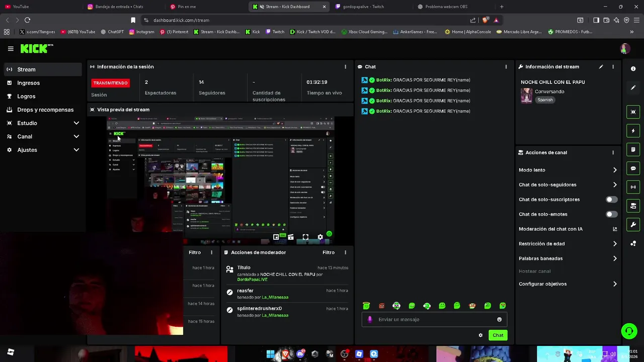Click the purple microphone icon in chat input
The width and height of the screenshot is (644, 362).
coord(370,319)
